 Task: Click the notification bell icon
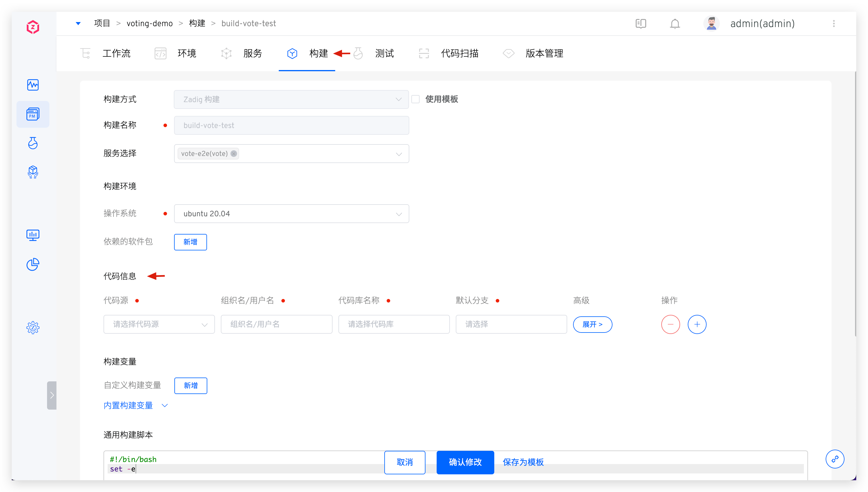675,24
